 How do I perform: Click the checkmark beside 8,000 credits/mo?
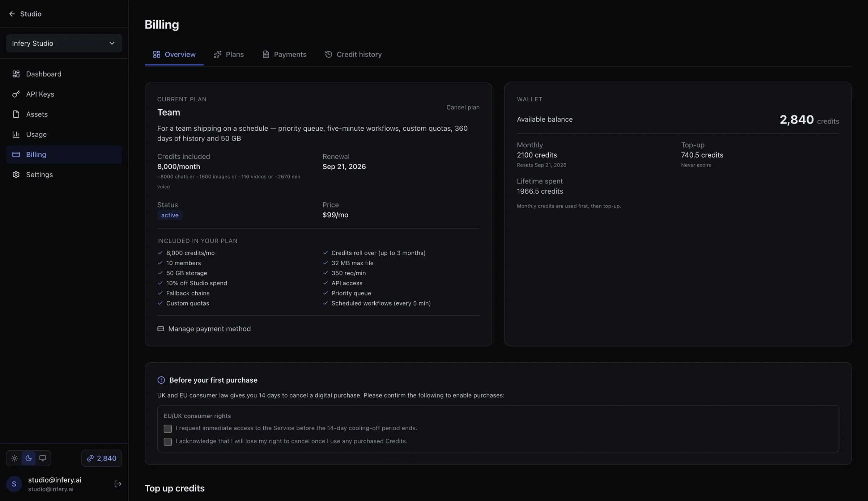(160, 253)
